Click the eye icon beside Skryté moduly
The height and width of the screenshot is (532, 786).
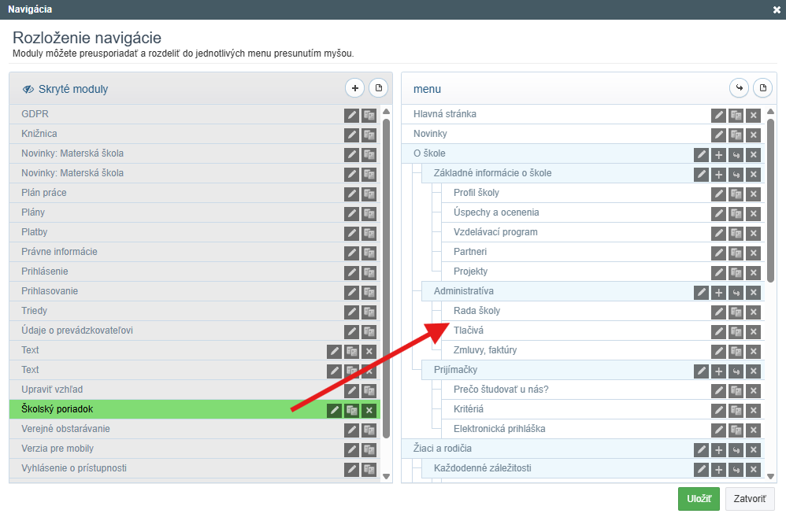click(x=28, y=89)
